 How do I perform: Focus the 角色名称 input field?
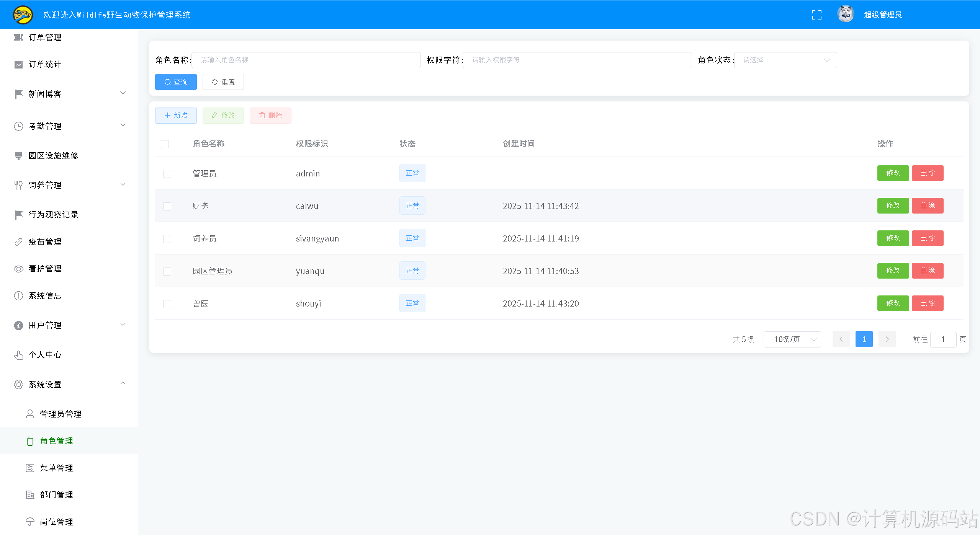click(x=306, y=60)
